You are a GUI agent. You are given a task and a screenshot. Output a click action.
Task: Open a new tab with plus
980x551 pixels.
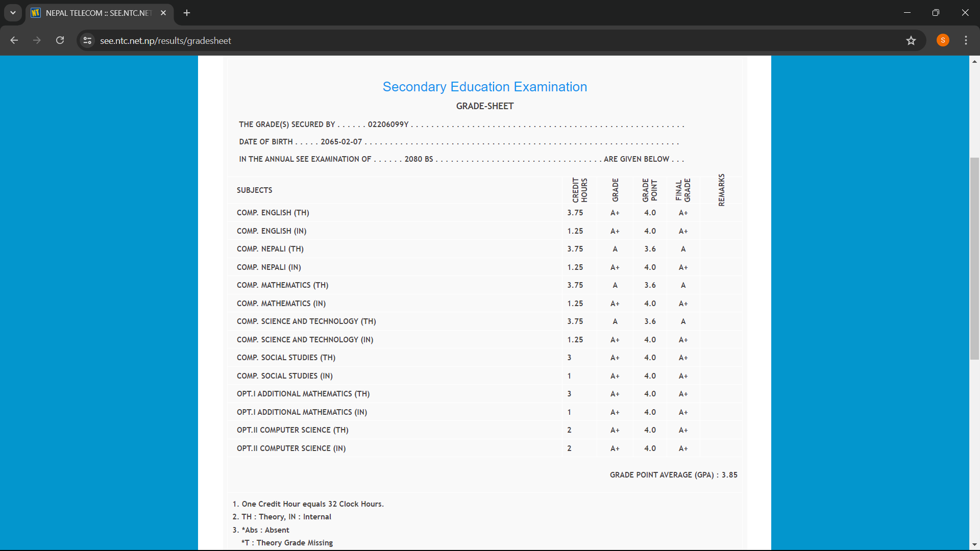pos(187,13)
